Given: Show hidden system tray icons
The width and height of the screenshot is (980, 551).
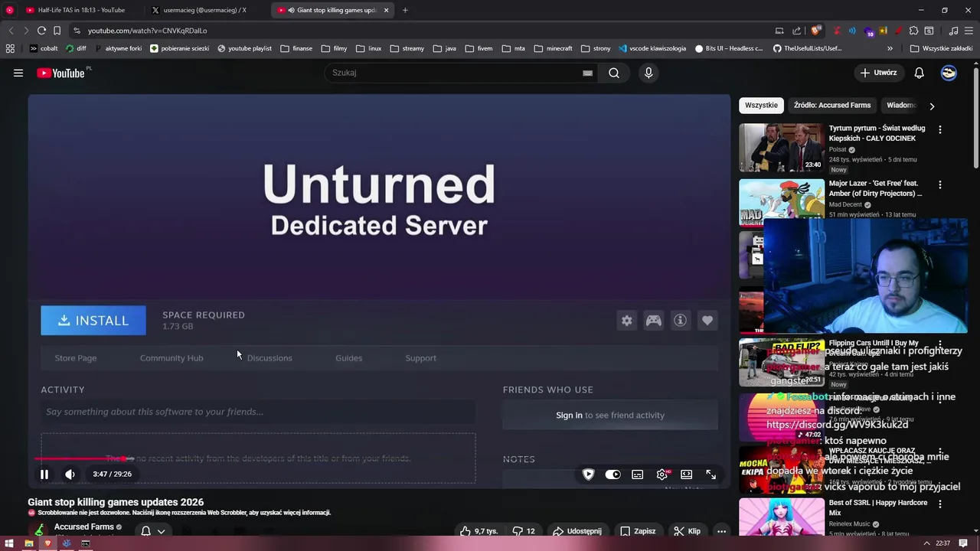Looking at the screenshot, I should pyautogui.click(x=926, y=543).
